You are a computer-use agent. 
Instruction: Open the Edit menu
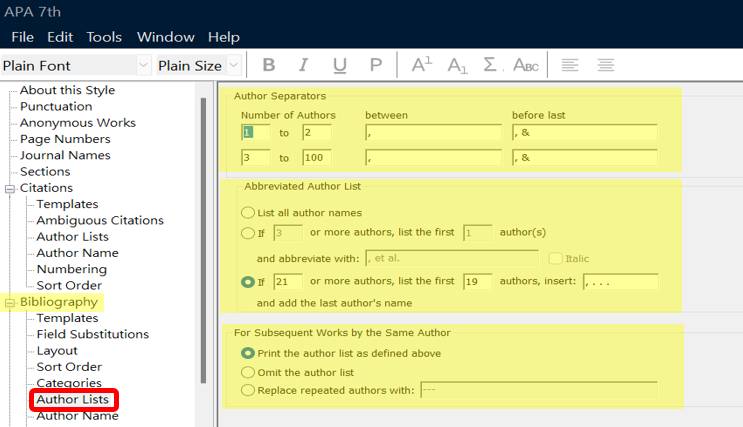tap(60, 37)
